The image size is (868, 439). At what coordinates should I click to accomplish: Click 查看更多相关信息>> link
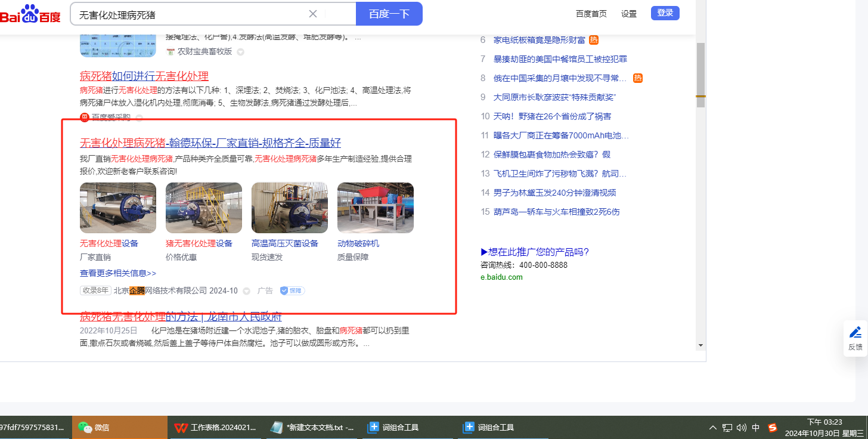pyautogui.click(x=118, y=273)
